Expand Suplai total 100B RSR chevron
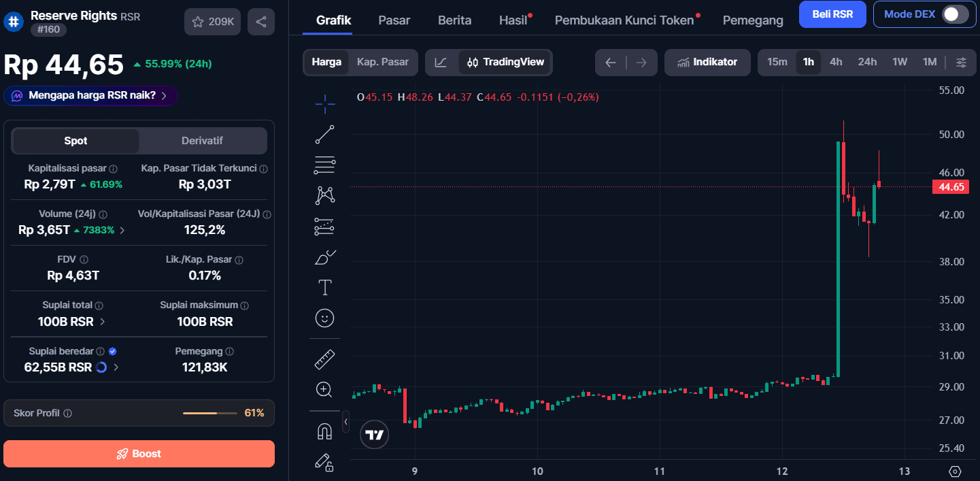This screenshot has height=481, width=980. tap(103, 322)
